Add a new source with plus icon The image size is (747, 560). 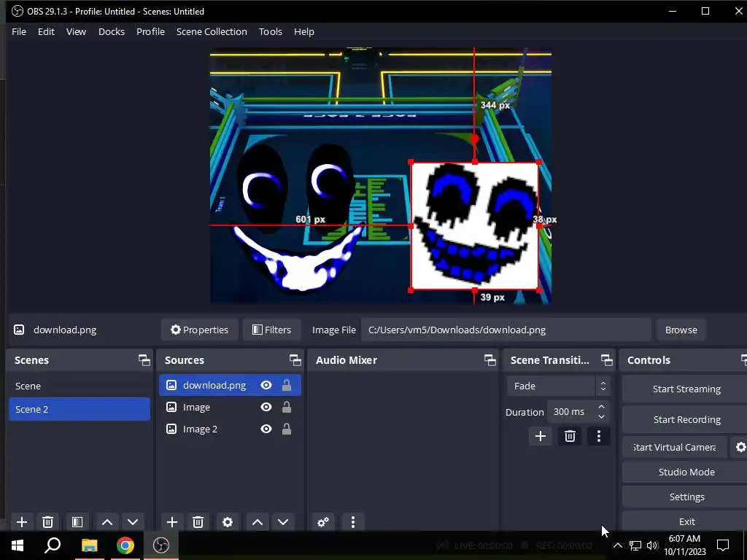tap(172, 522)
